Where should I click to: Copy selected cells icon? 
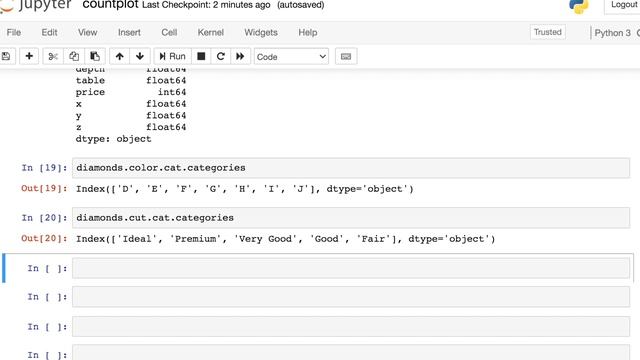pos(74,56)
